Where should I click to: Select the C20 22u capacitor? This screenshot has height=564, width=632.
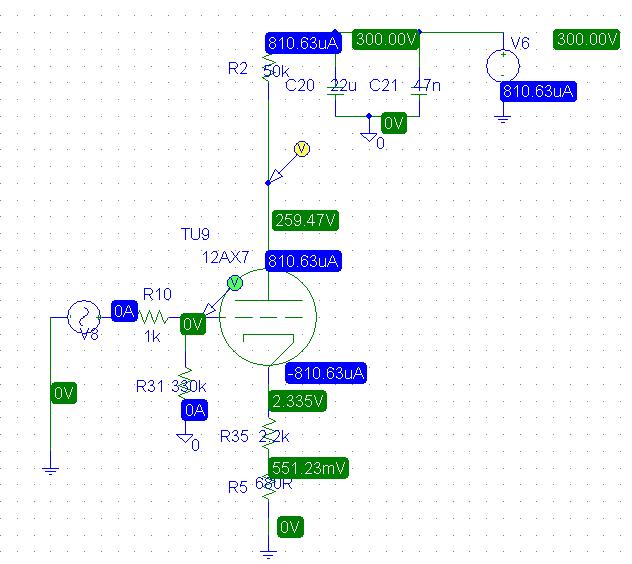pos(337,88)
